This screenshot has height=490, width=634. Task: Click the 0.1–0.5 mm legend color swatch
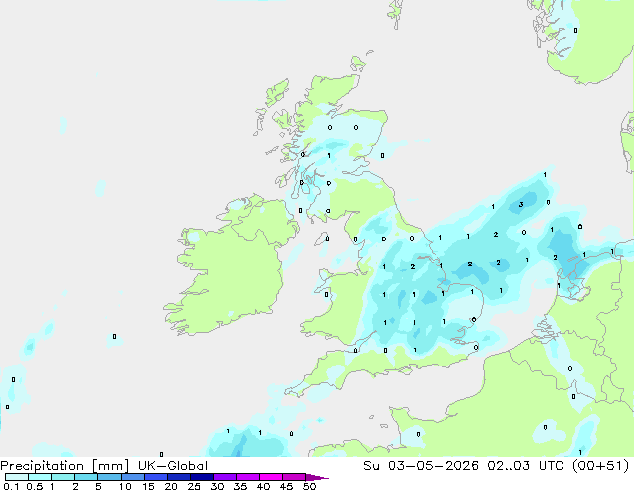[x=17, y=477]
